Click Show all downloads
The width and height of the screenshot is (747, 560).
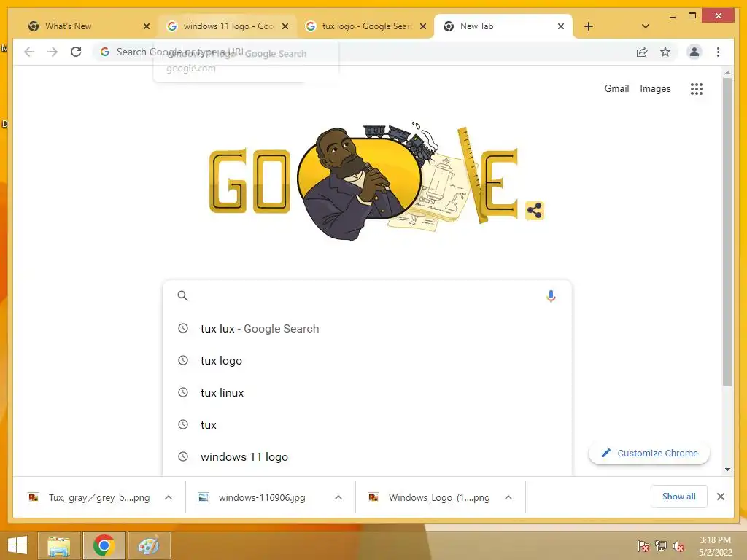point(679,497)
